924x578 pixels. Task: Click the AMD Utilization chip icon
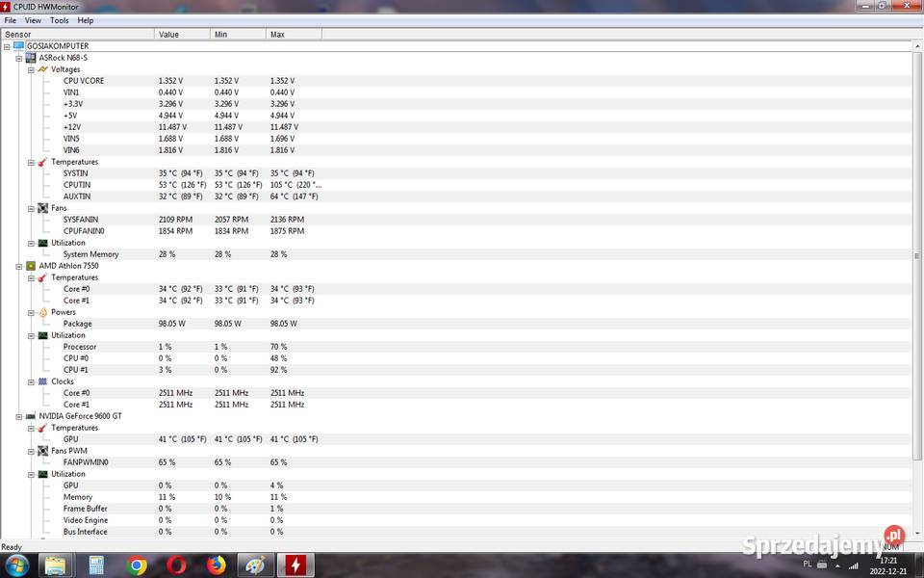pyautogui.click(x=42, y=335)
